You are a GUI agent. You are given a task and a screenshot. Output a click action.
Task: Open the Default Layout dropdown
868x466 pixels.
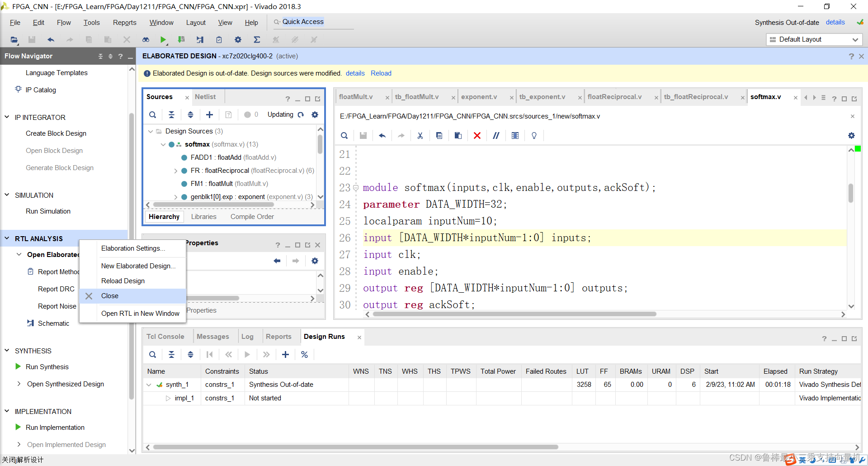point(814,39)
